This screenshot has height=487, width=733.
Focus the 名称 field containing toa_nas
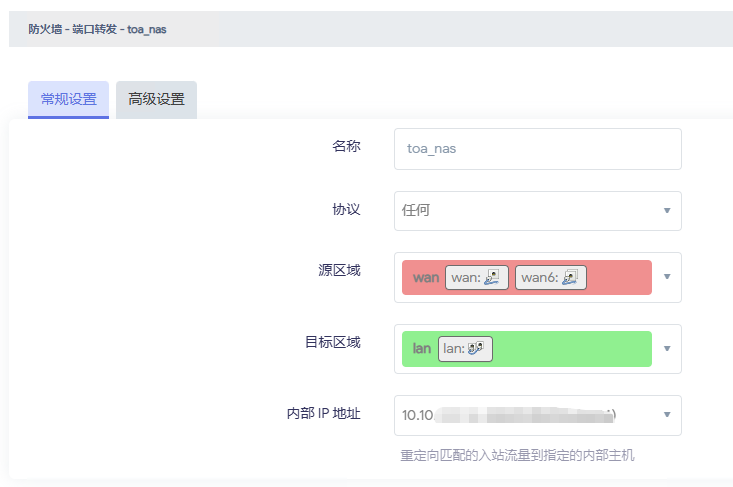(537, 149)
